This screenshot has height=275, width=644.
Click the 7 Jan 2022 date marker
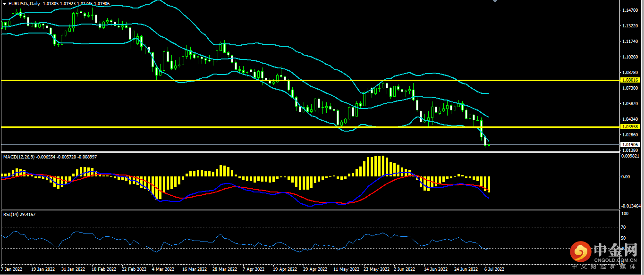click(12, 269)
